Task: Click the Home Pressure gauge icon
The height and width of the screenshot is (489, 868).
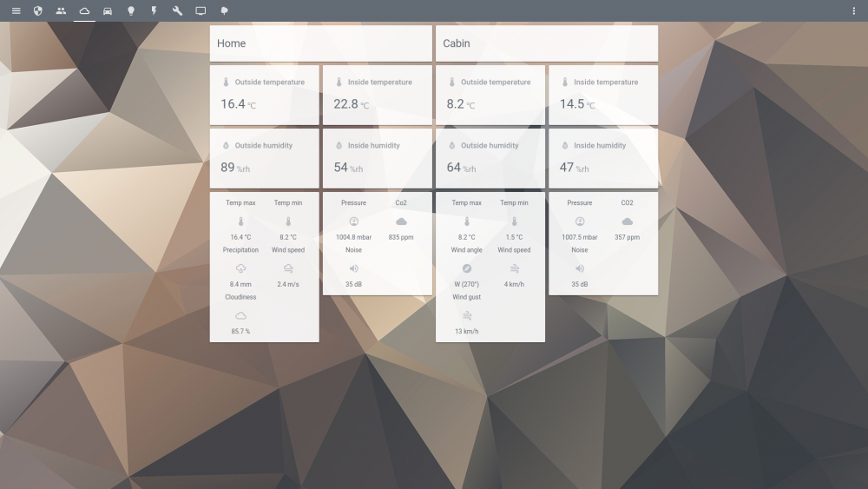Action: point(353,221)
